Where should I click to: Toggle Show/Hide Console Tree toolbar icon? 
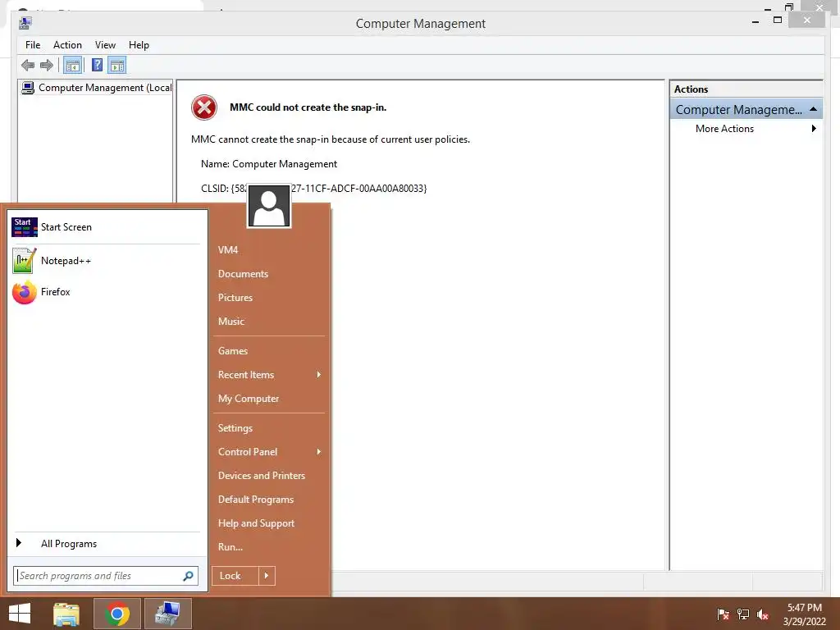[72, 66]
